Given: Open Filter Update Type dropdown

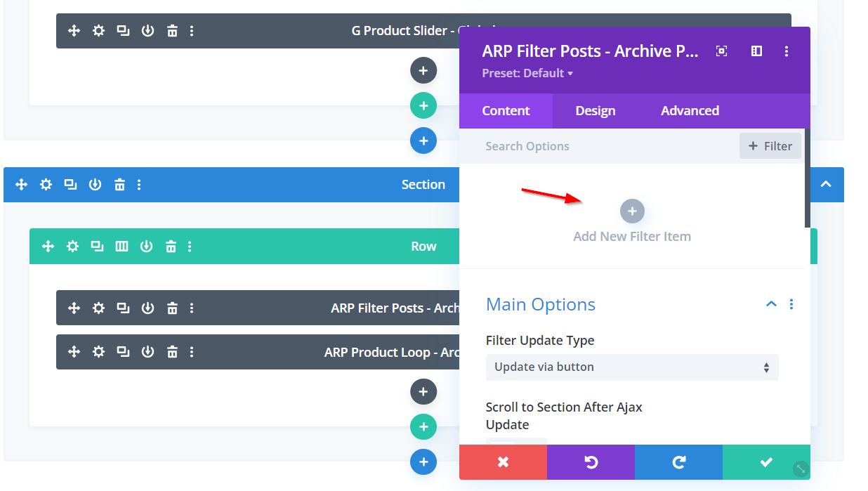Looking at the screenshot, I should pyautogui.click(x=631, y=367).
